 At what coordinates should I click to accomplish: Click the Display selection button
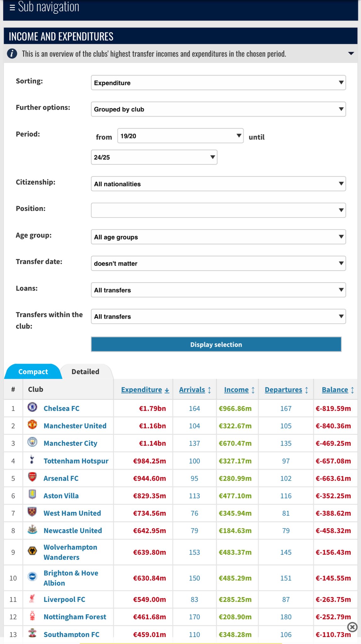pyautogui.click(x=216, y=344)
